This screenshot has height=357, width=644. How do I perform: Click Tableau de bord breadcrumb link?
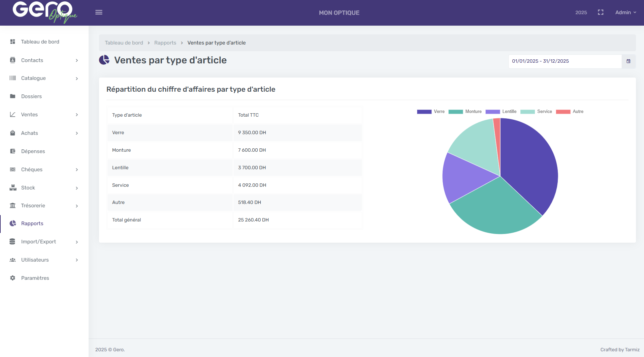pos(124,43)
